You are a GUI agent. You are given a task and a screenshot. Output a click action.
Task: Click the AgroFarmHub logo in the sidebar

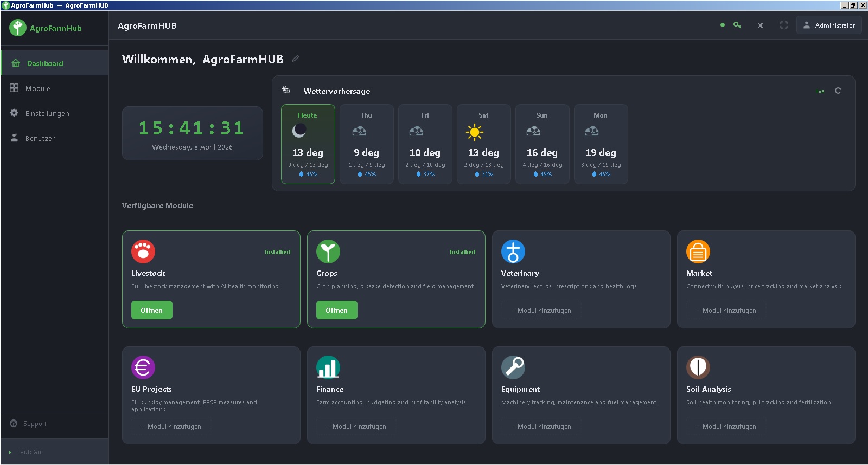tap(18, 28)
